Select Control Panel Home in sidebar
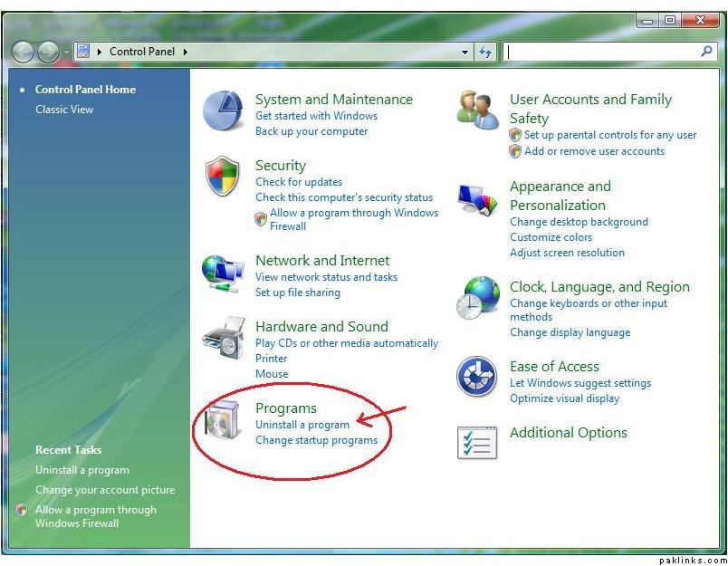Viewport: 728px width, 566px height. 85,90
